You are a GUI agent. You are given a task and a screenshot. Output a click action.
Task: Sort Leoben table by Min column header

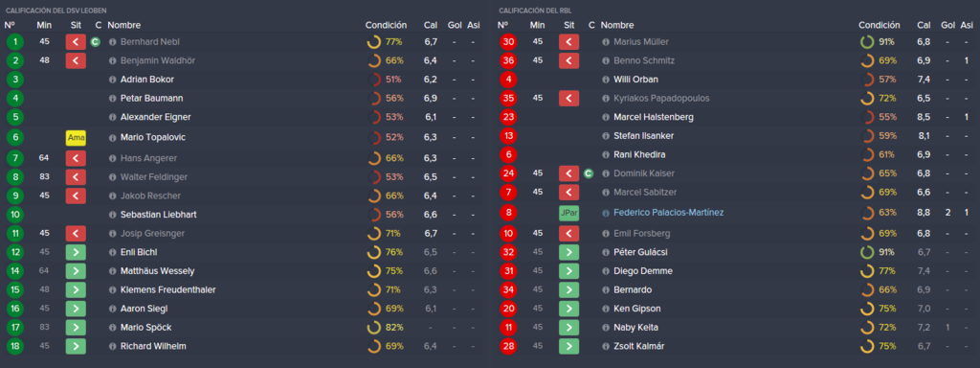[44, 25]
